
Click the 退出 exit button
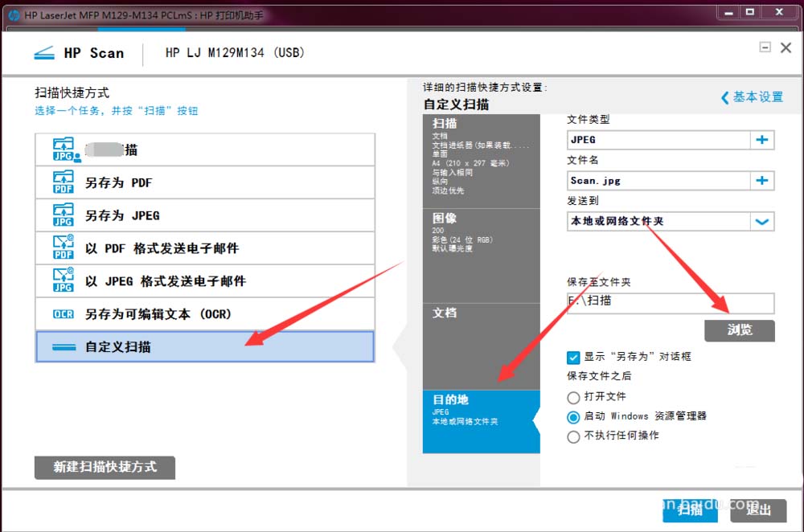tap(758, 510)
